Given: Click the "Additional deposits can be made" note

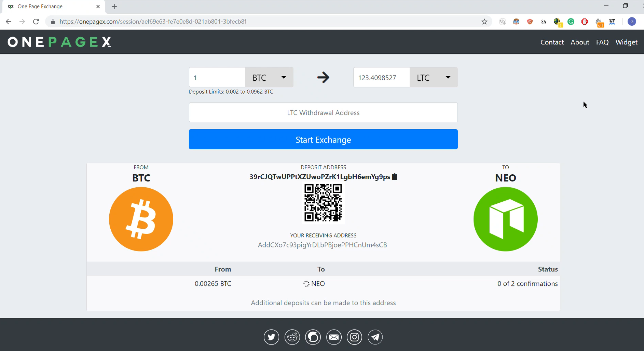Looking at the screenshot, I should tap(323, 303).
